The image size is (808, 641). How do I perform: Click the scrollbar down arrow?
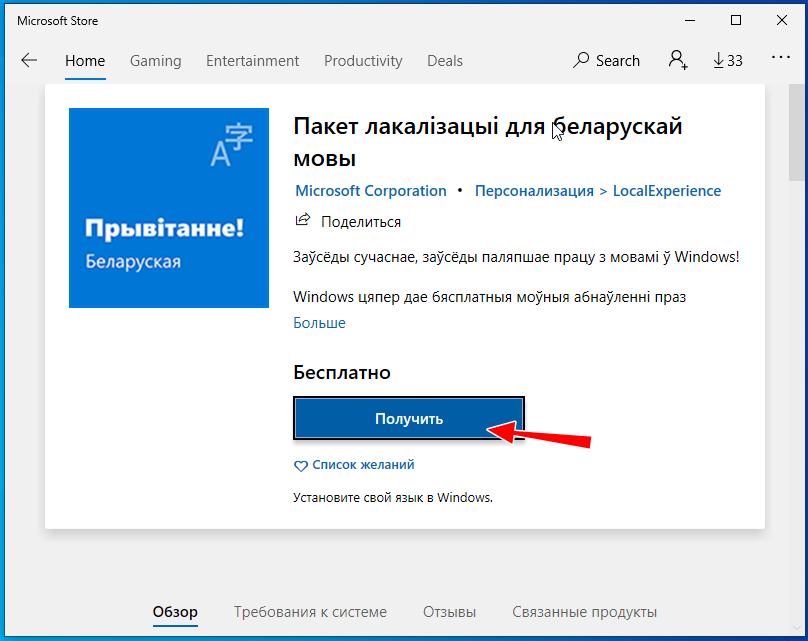[x=797, y=628]
